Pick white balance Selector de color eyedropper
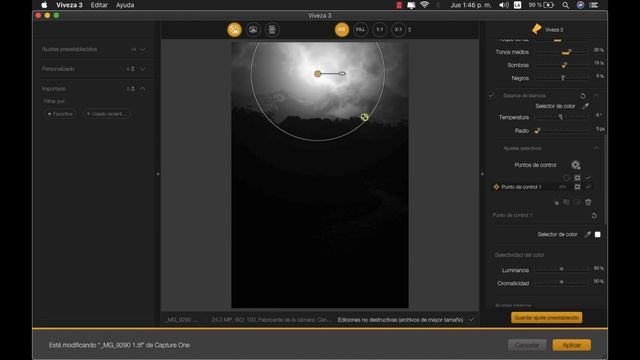 (x=586, y=106)
